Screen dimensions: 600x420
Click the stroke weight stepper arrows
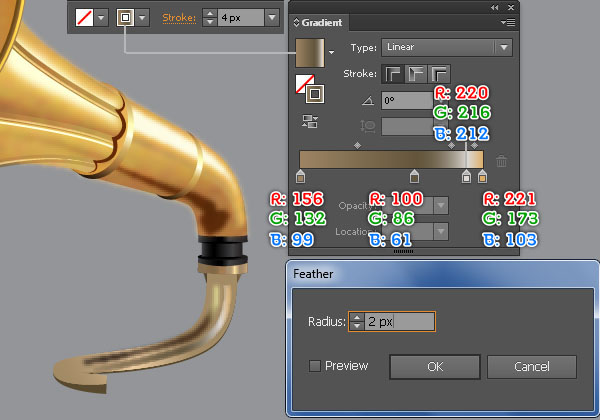pos(209,18)
